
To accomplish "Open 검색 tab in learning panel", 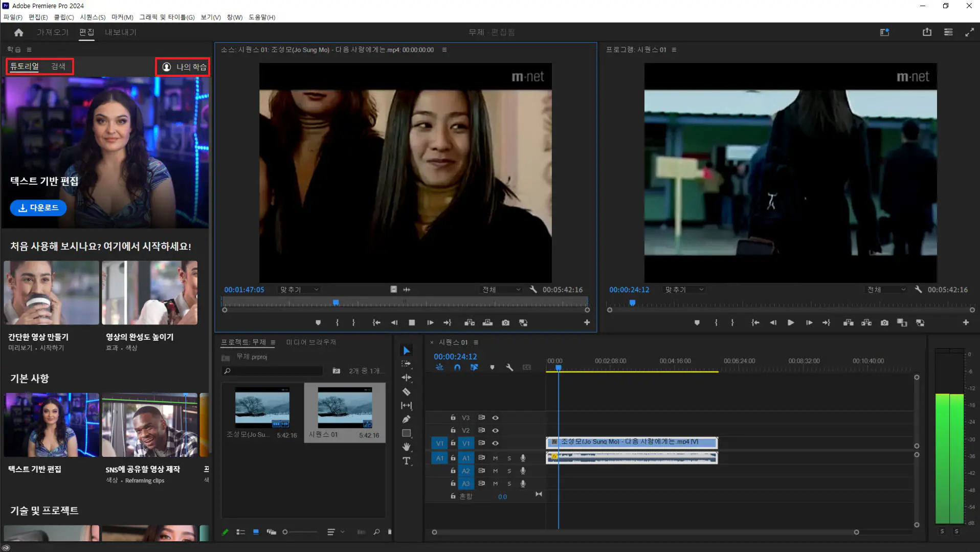I will pyautogui.click(x=58, y=67).
